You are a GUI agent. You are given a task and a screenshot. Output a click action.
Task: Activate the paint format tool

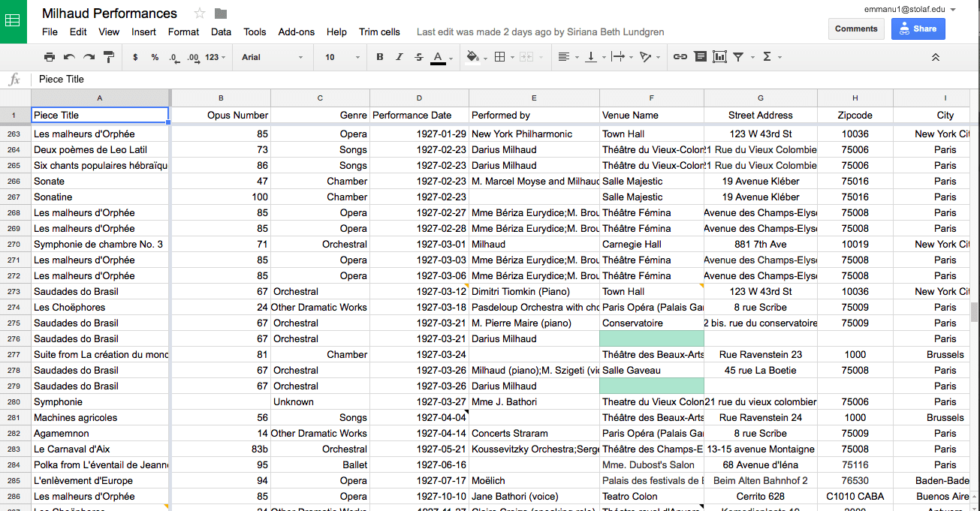108,57
